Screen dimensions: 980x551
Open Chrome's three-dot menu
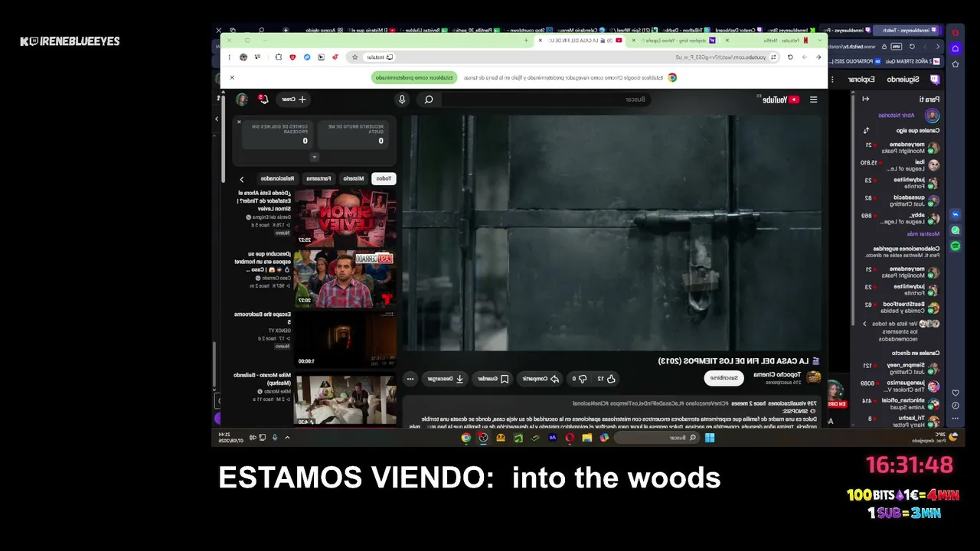click(230, 57)
